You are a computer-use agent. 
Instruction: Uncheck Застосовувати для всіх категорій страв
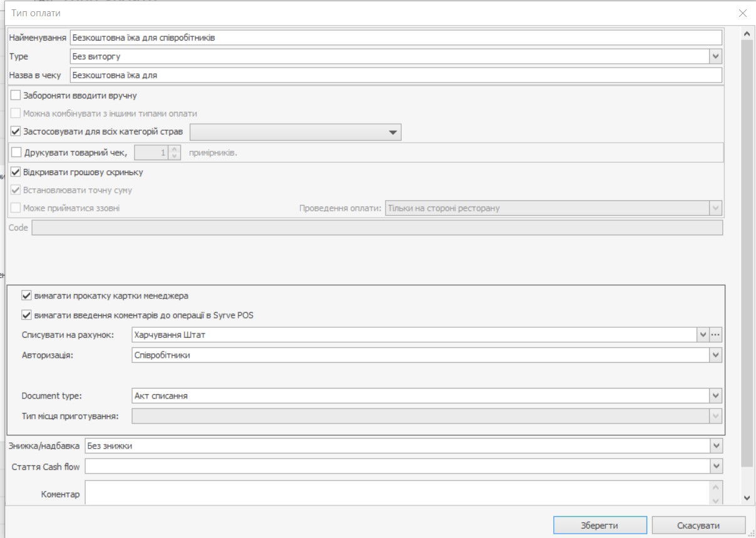click(x=16, y=132)
